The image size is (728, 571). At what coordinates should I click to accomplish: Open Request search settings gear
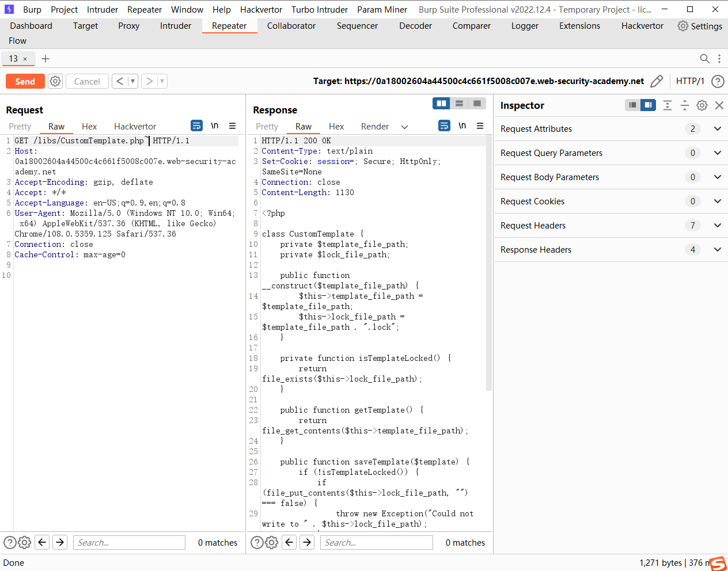pyautogui.click(x=24, y=542)
